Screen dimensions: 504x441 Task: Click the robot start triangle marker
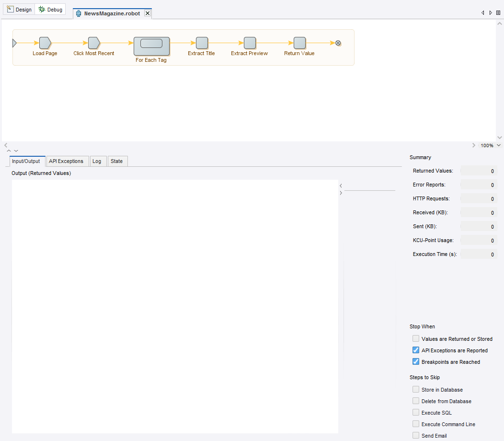14,43
